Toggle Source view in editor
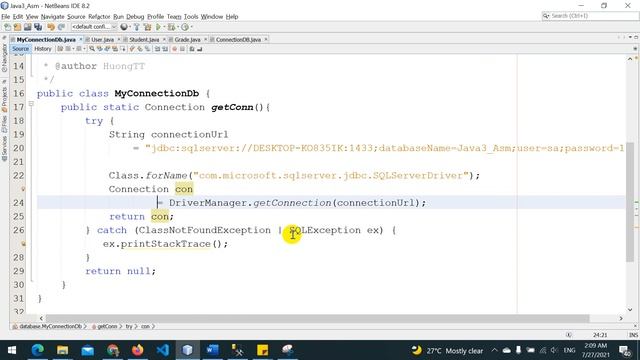The height and width of the screenshot is (360, 640). click(x=20, y=49)
